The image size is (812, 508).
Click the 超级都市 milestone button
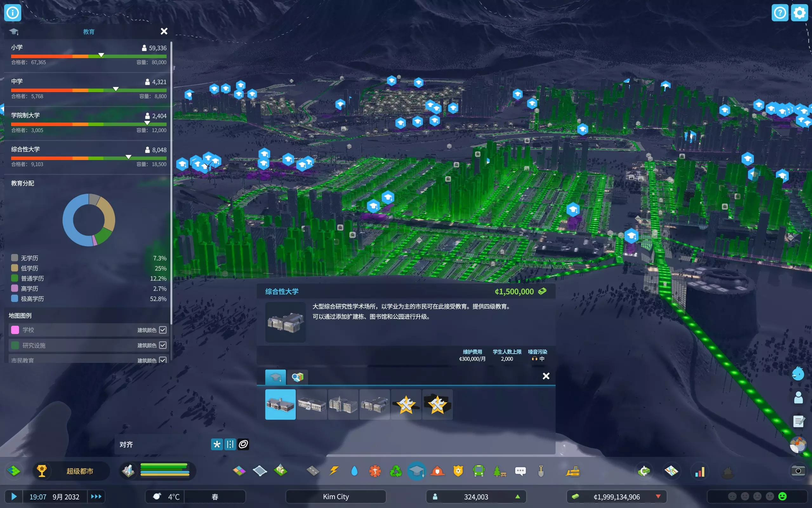(79, 471)
